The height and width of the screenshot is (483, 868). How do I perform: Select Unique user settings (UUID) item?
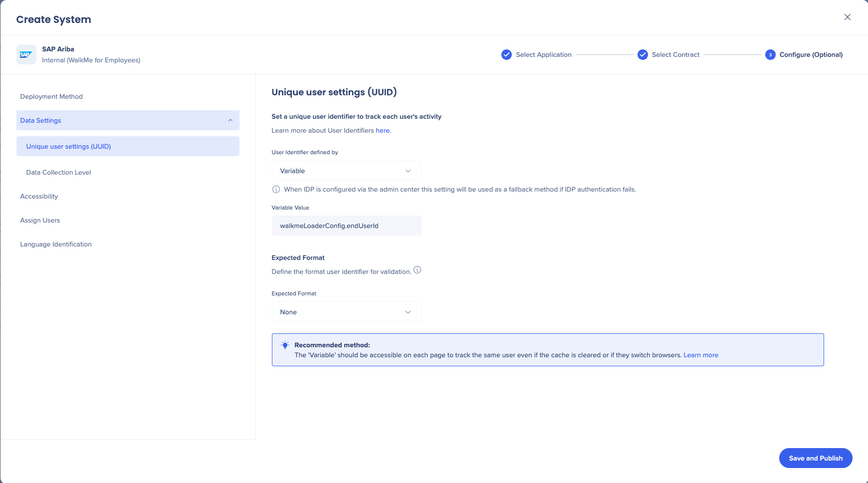[x=68, y=147]
